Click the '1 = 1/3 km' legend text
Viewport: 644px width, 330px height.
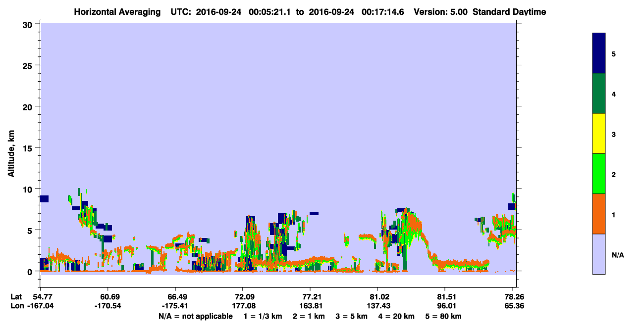(x=263, y=316)
